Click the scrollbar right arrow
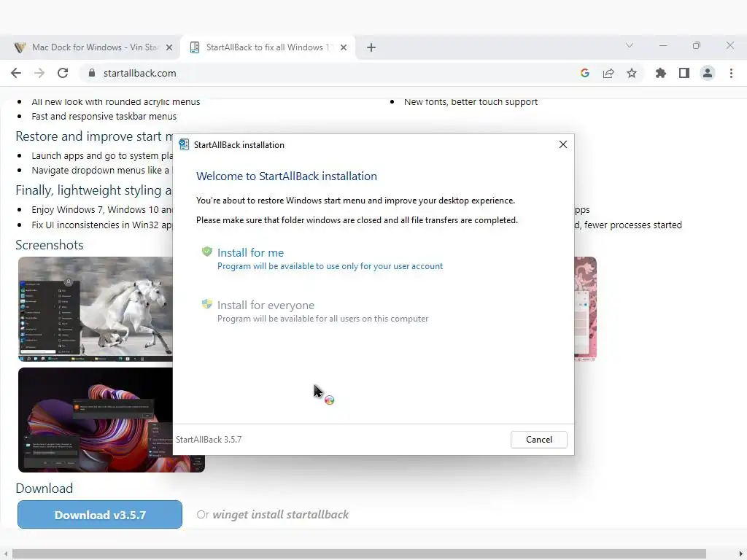The image size is (747, 560). click(x=741, y=554)
